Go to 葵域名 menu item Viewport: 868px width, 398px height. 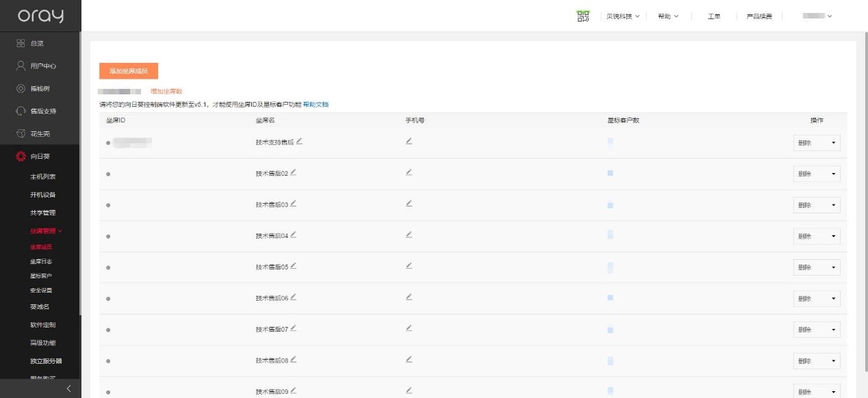click(40, 306)
